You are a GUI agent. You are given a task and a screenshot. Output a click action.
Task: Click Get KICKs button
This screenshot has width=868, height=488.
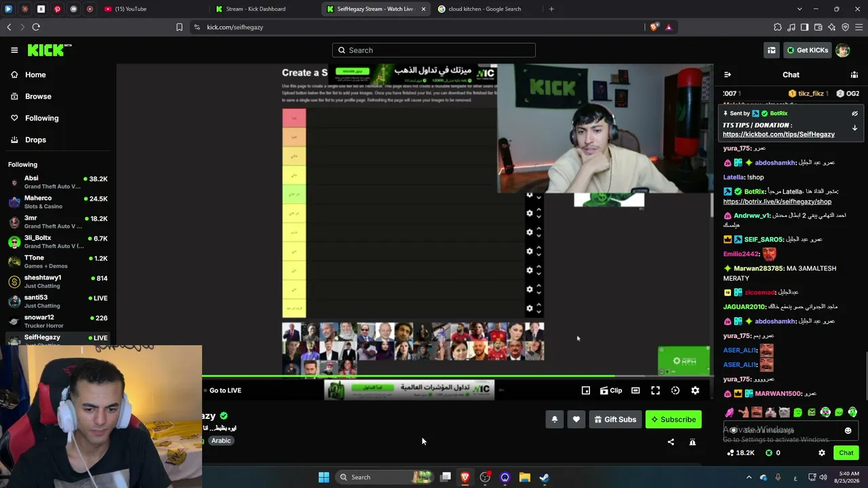point(807,50)
